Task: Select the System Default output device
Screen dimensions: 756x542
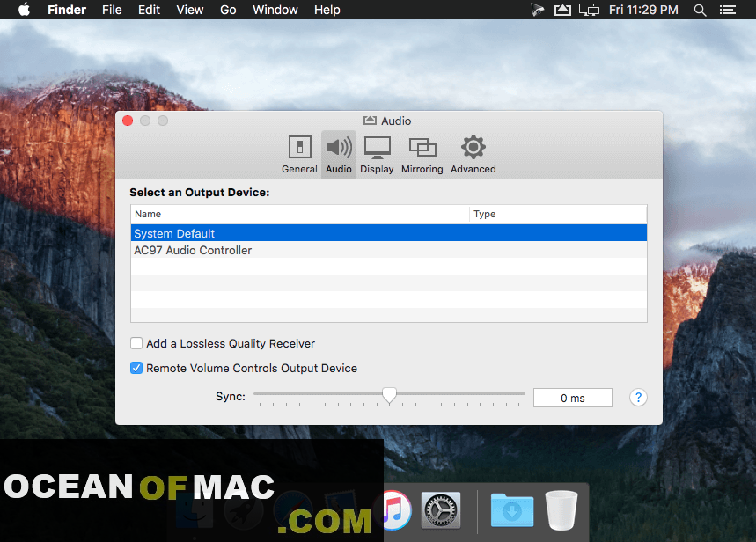Action: coord(389,233)
